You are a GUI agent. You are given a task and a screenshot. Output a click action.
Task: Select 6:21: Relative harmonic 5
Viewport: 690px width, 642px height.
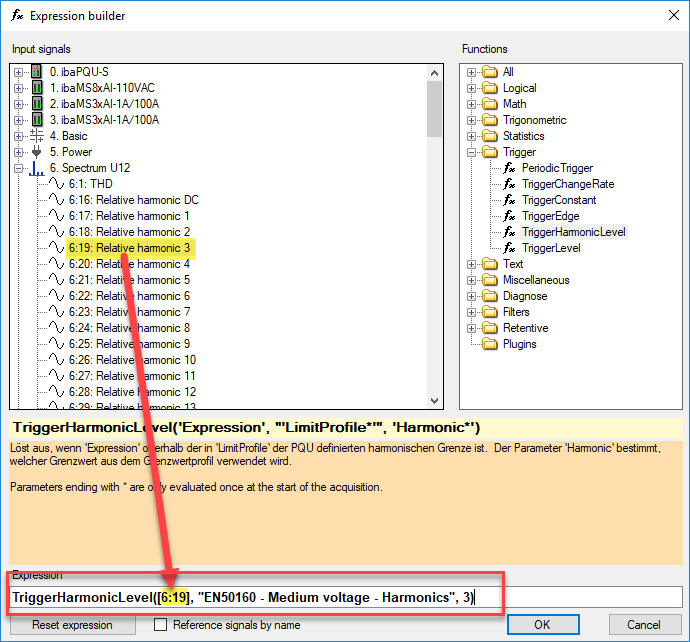click(129, 280)
